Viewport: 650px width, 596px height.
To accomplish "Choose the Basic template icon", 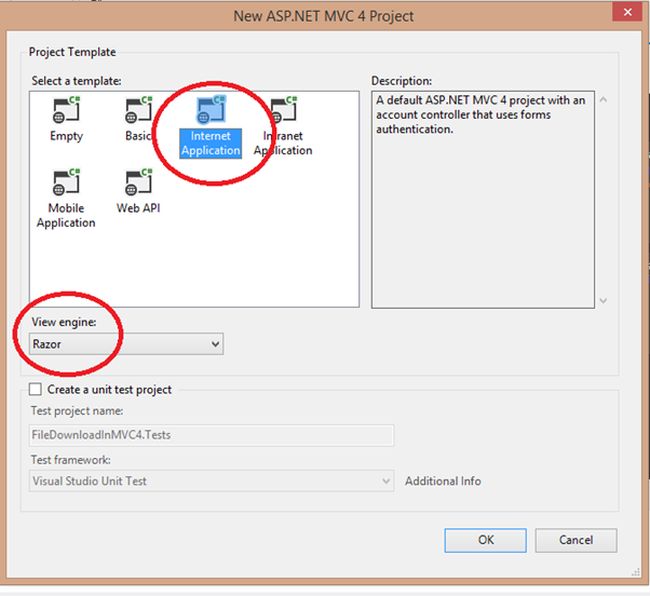I will (x=139, y=110).
